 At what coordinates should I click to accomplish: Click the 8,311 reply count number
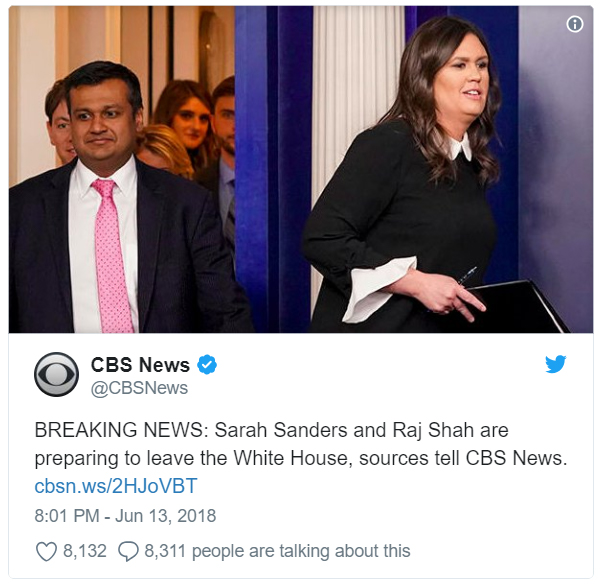(x=165, y=551)
